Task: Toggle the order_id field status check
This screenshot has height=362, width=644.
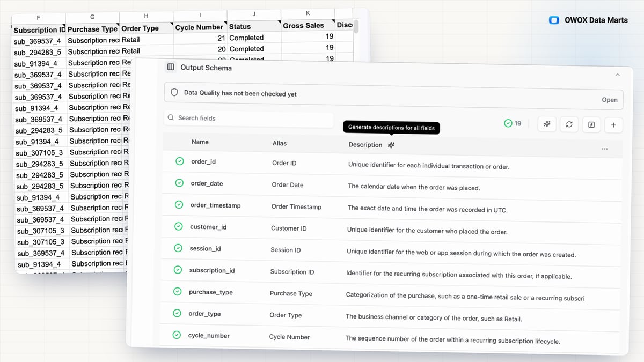Action: tap(180, 161)
